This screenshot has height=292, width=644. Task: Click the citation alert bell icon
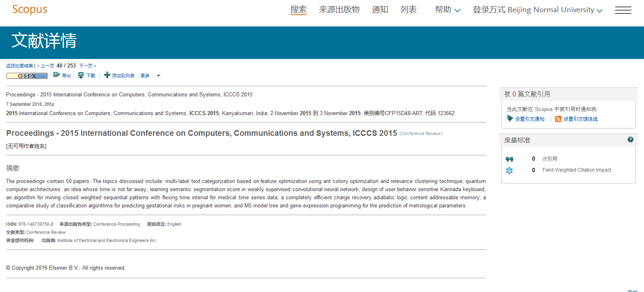point(510,118)
